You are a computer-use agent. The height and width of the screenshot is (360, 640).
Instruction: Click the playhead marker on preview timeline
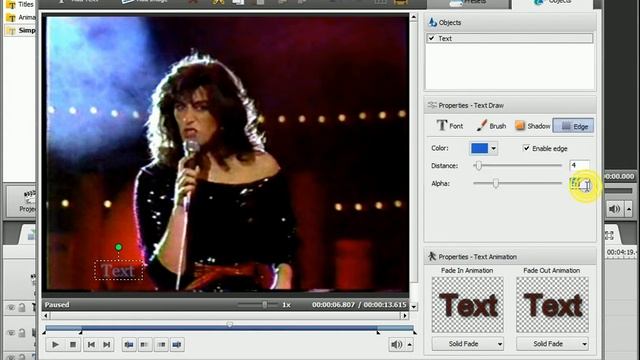230,324
